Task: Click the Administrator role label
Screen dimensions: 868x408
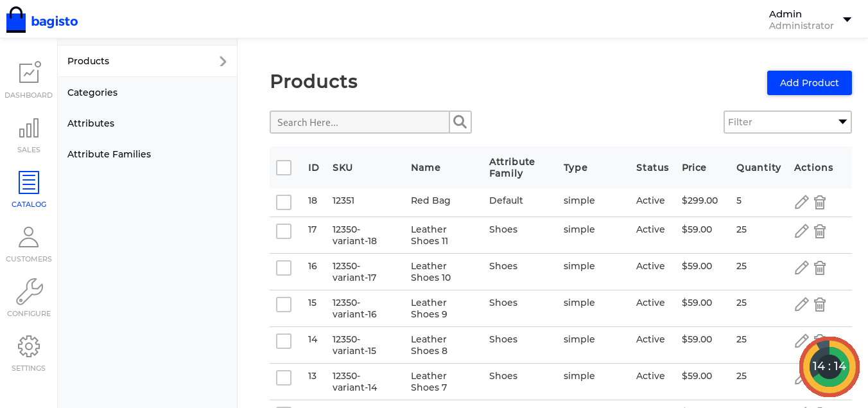Action: click(x=801, y=26)
